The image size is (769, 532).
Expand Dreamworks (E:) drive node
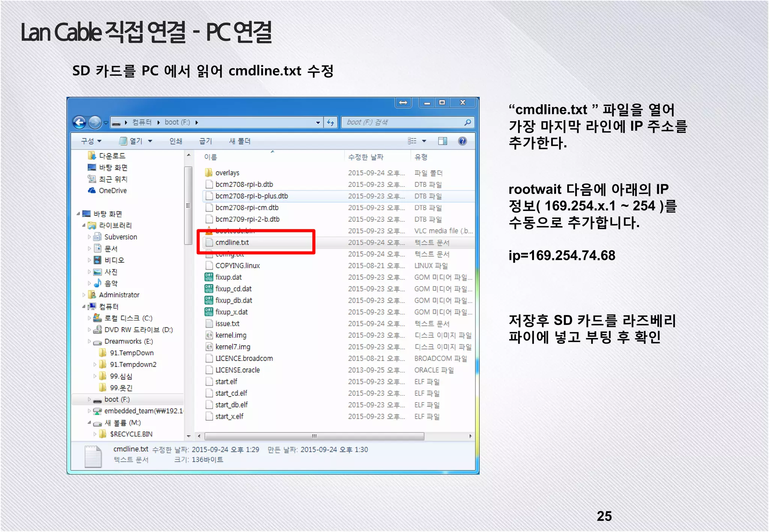pos(89,341)
